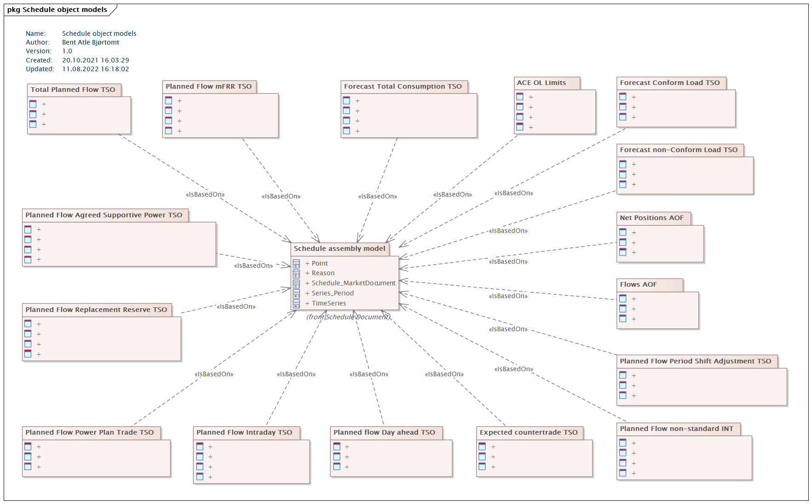The width and height of the screenshot is (812, 504).
Task: Click last diagram icon in Planned Flow Replacement Reserve TSO
Action: (28, 354)
